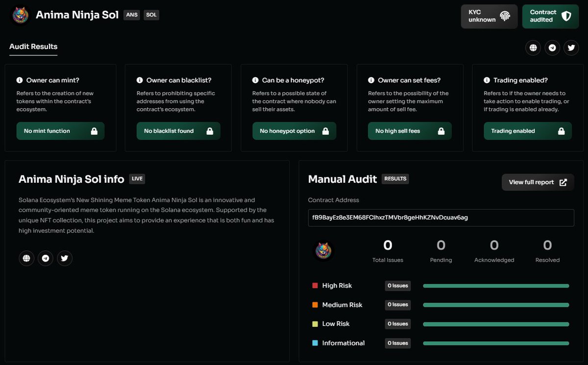
Task: Open View full report
Action: coord(538,182)
